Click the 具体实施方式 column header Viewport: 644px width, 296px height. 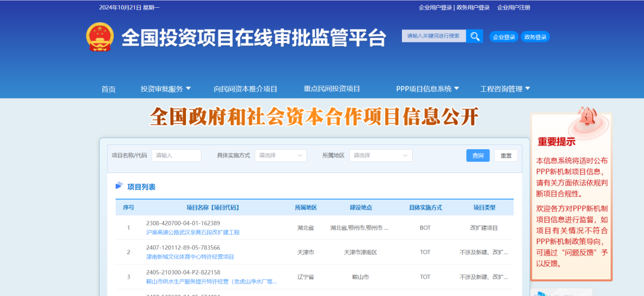pyautogui.click(x=425, y=208)
